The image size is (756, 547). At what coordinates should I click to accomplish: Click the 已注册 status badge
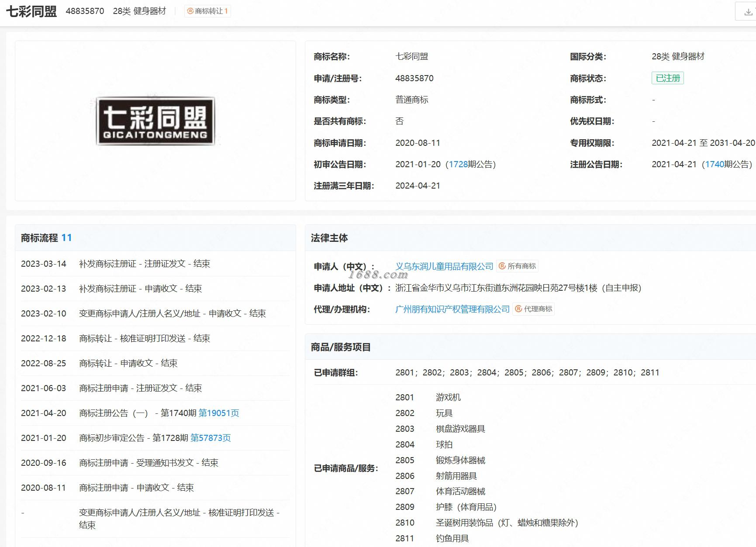click(667, 78)
